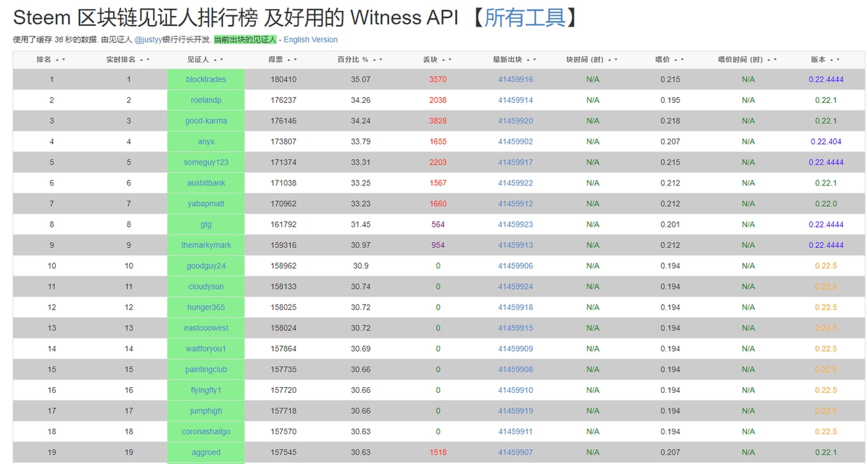This screenshot has width=868, height=464.
Task: Sort 喂价 column ascending with up arrow
Action: (x=675, y=60)
